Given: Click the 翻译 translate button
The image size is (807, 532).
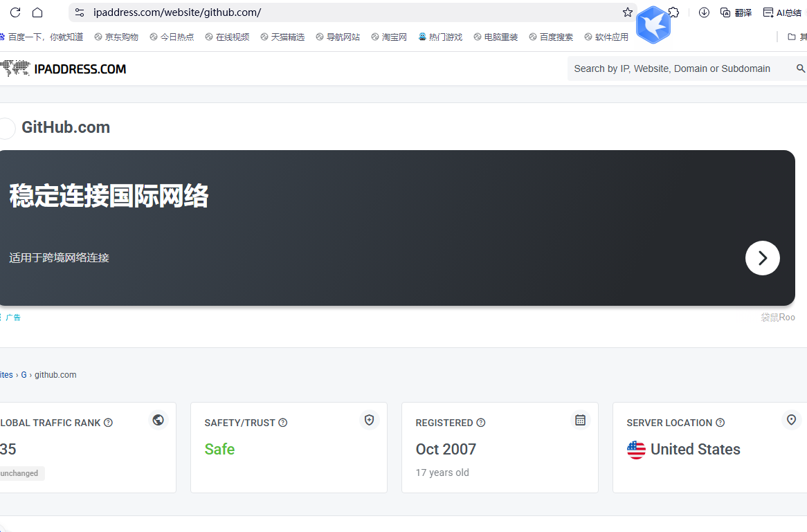Looking at the screenshot, I should [736, 12].
